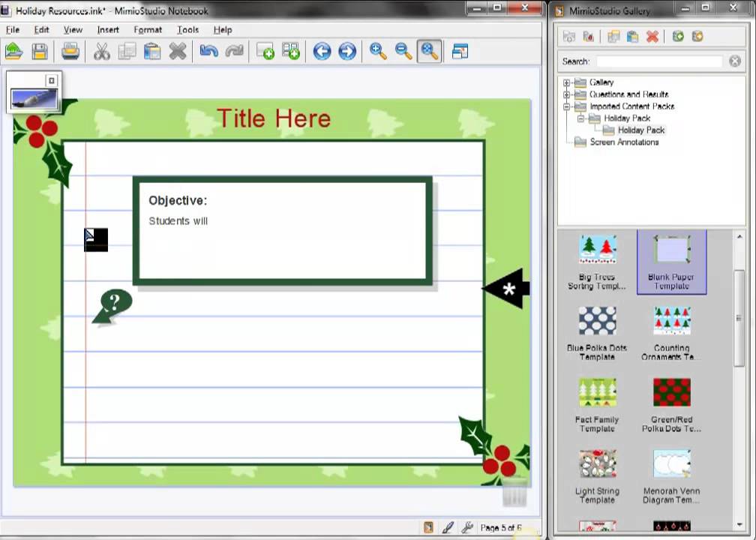The width and height of the screenshot is (756, 540).
Task: Click the small black image placeholder
Action: 96,240
